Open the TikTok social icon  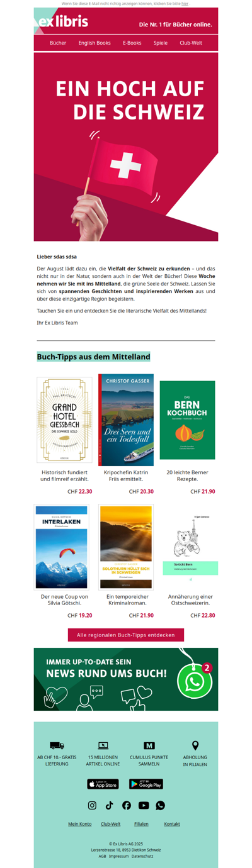coord(109,805)
